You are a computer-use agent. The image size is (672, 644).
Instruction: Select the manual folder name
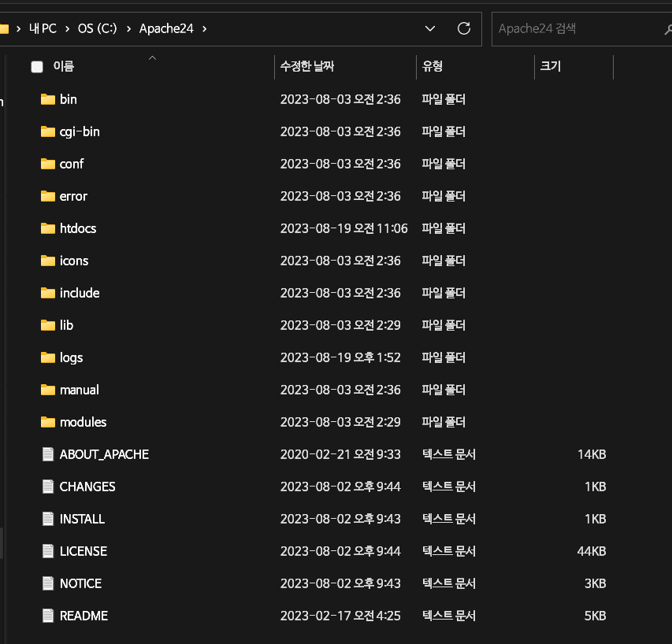tap(80, 390)
